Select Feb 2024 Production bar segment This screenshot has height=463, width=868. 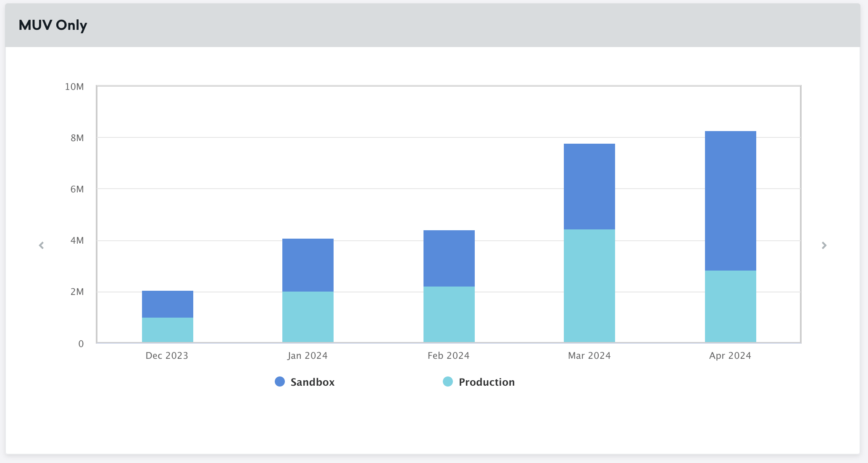coord(449,314)
